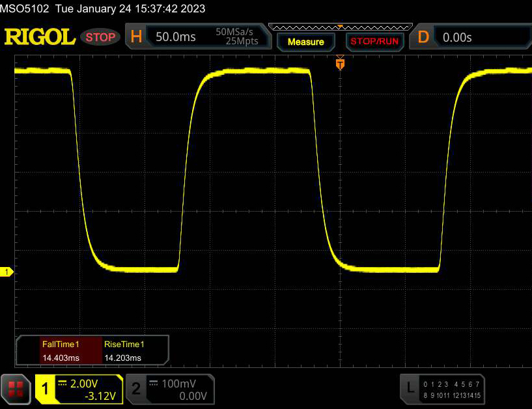Click the 100mV channel 2 scale
The height and width of the screenshot is (409, 532).
[178, 384]
